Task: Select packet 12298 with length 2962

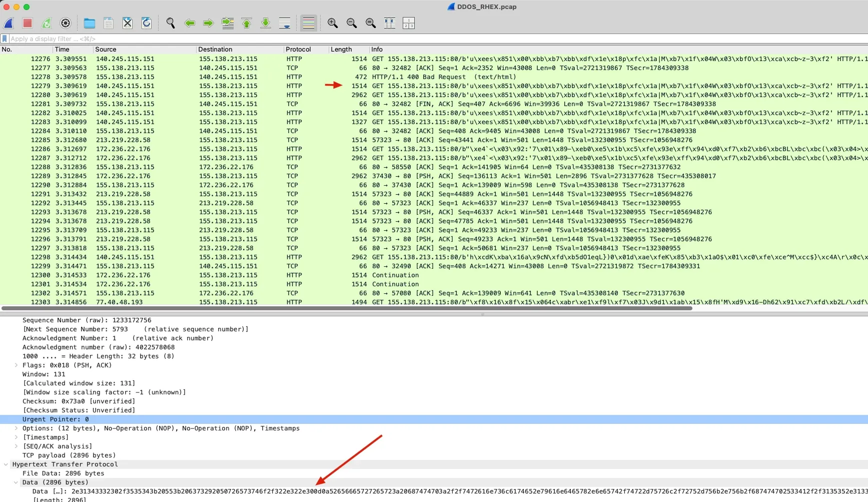Action: 434,257
